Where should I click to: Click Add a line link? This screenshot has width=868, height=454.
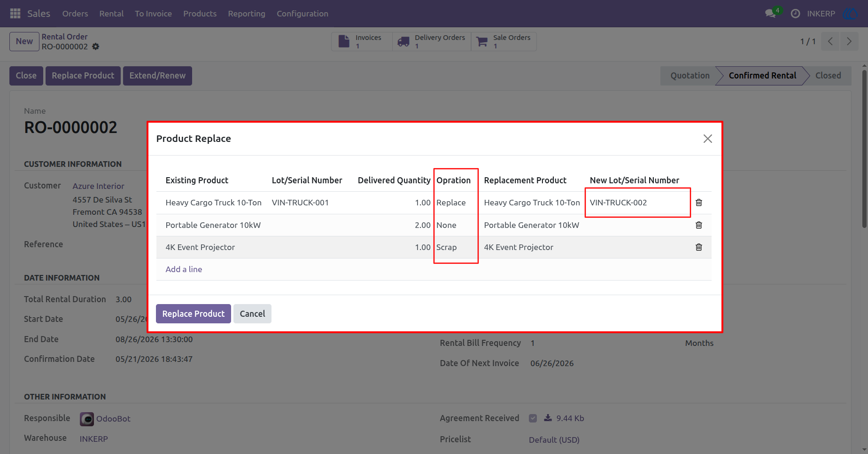pos(184,269)
